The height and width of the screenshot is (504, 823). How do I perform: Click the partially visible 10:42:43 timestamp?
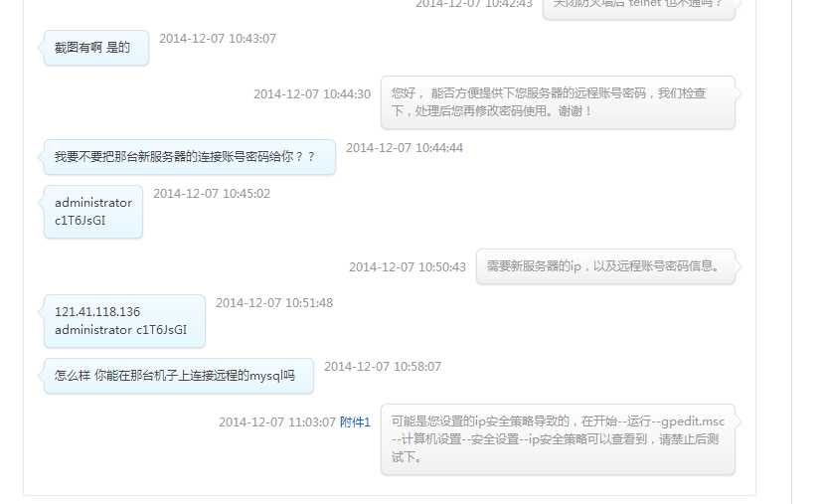474,4
